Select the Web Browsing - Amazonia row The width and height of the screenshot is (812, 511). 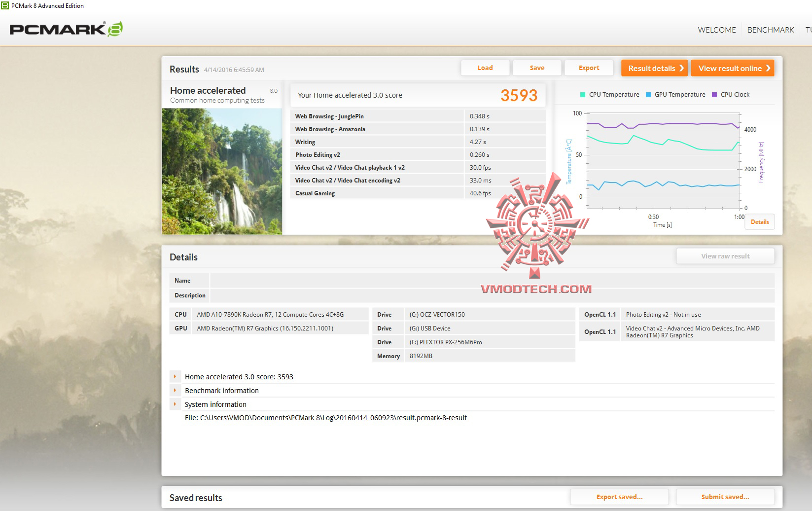(418, 129)
